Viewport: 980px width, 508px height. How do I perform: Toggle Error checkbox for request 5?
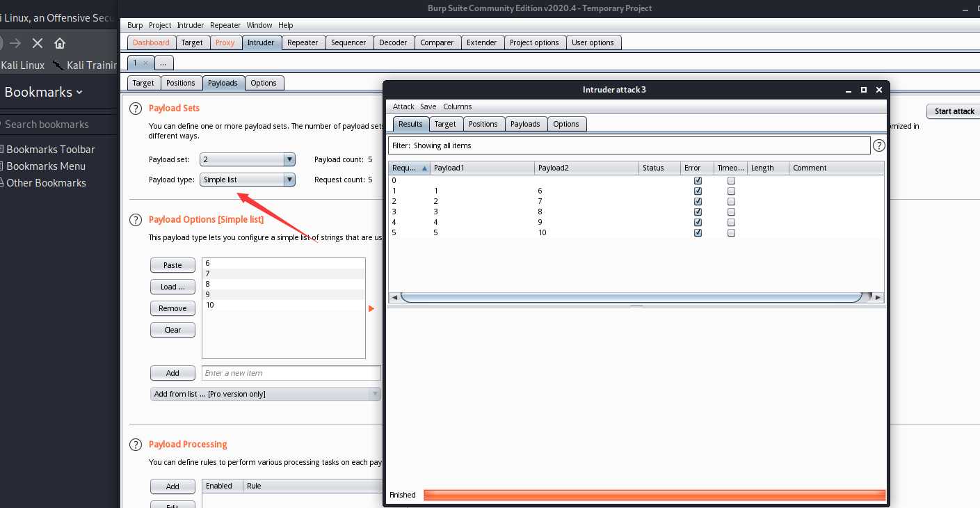click(698, 233)
